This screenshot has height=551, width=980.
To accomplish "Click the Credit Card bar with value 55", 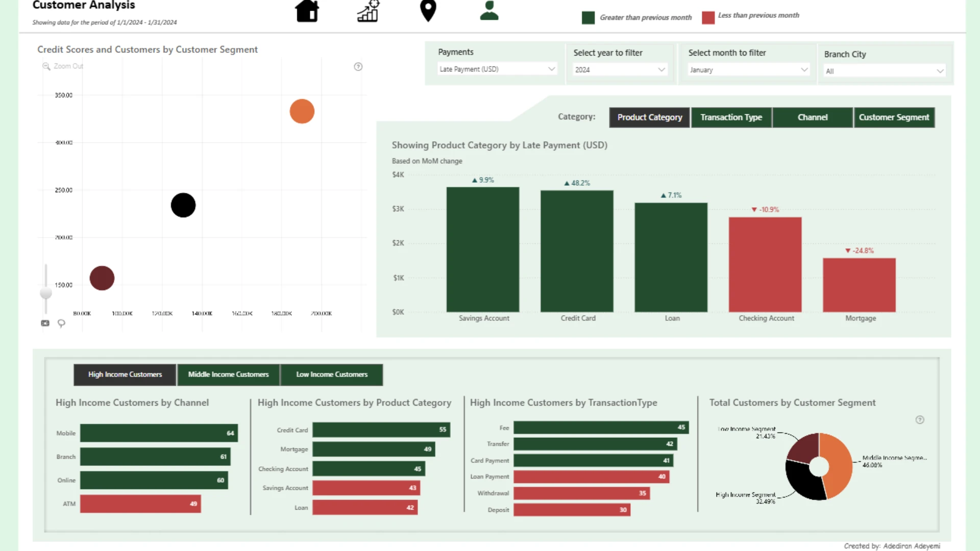I will click(x=381, y=430).
